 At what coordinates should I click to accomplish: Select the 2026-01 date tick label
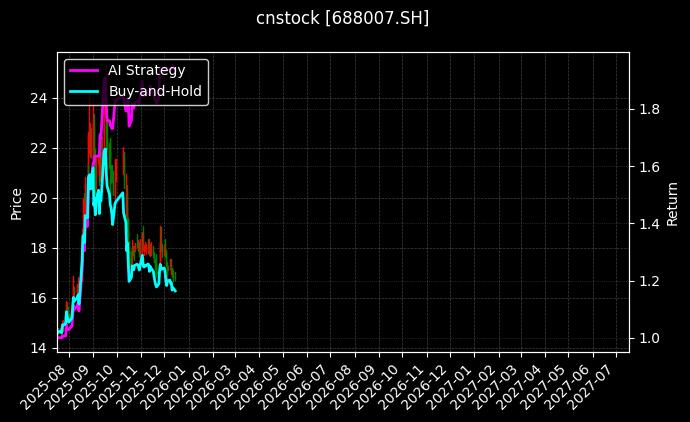tap(160, 384)
